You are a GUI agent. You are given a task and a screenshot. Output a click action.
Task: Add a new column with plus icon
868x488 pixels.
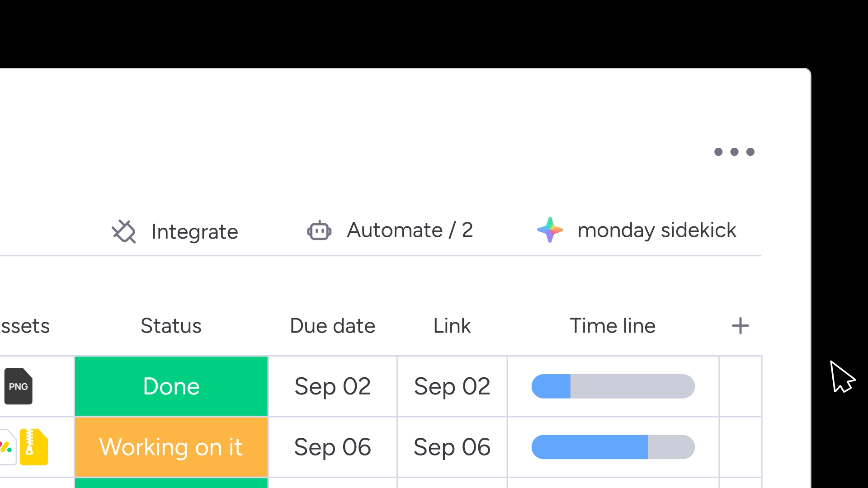pos(740,326)
